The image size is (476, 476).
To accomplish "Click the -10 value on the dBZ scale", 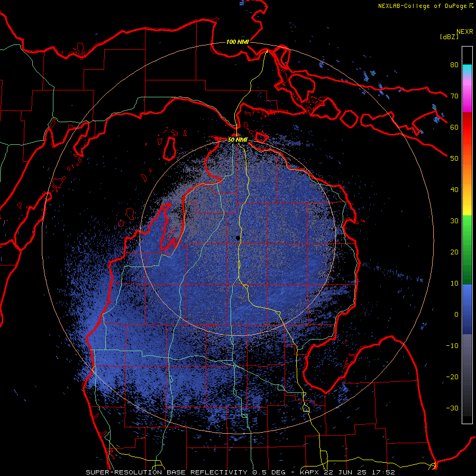I will pos(452,346).
